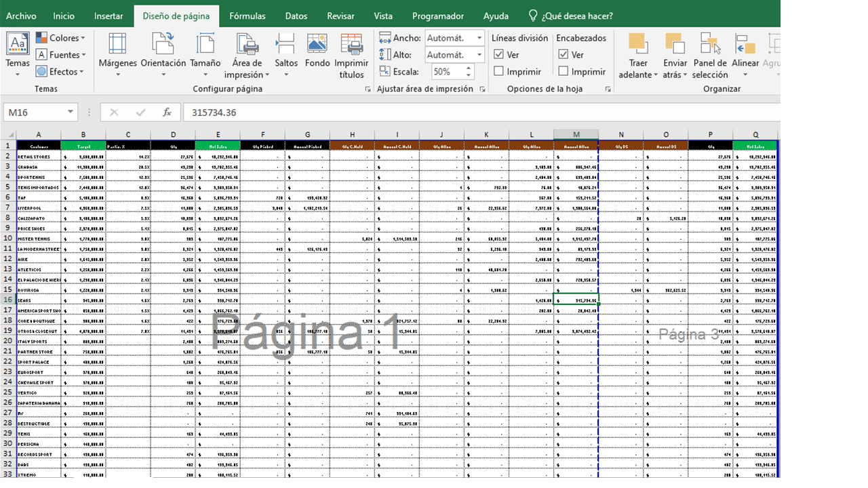Click cell A2 containing RETAIL STORES
Image resolution: width=868 pixels, height=488 pixels.
point(38,155)
